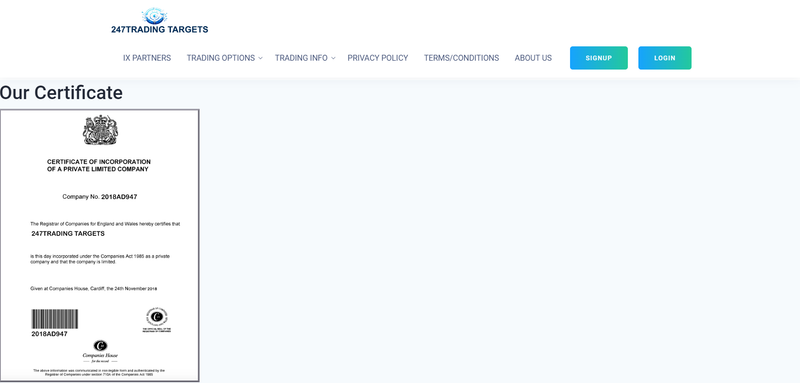Click the 2018AD947 code under barcode
Screen dimensions: 800x383
point(49,334)
